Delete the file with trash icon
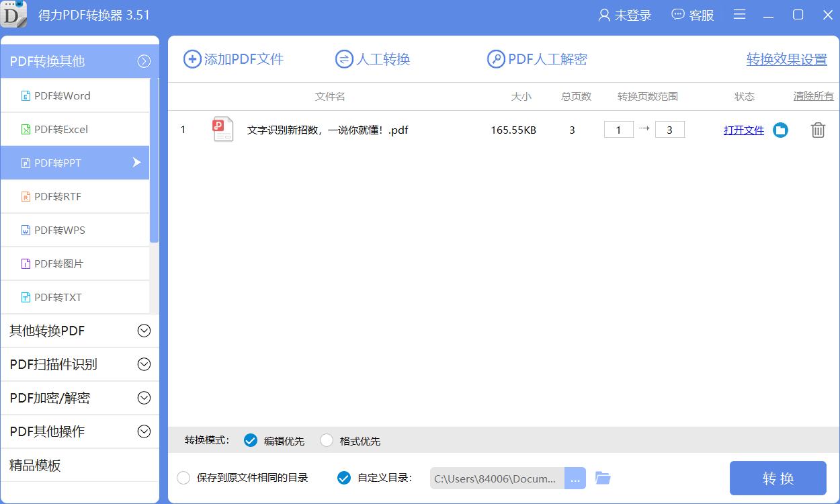The image size is (840, 504). click(818, 130)
